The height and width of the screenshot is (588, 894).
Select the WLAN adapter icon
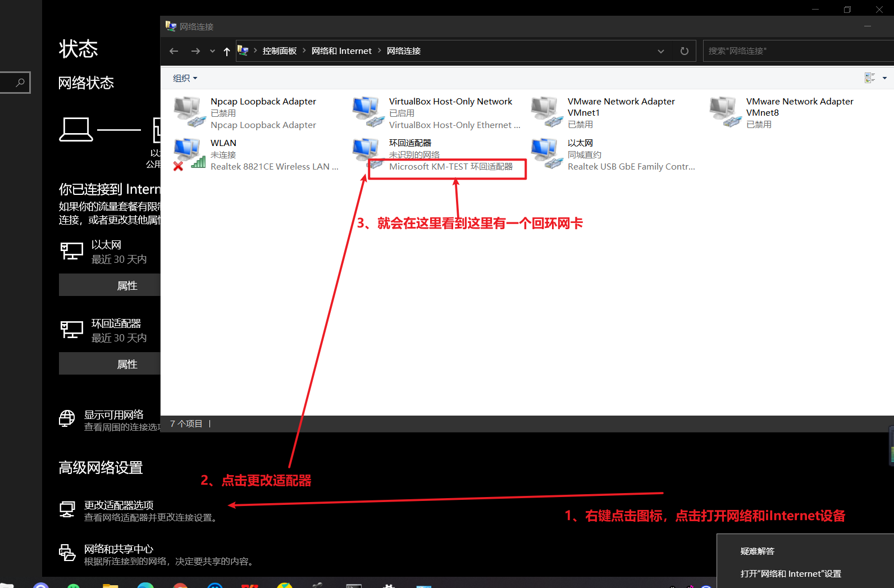[x=189, y=154]
